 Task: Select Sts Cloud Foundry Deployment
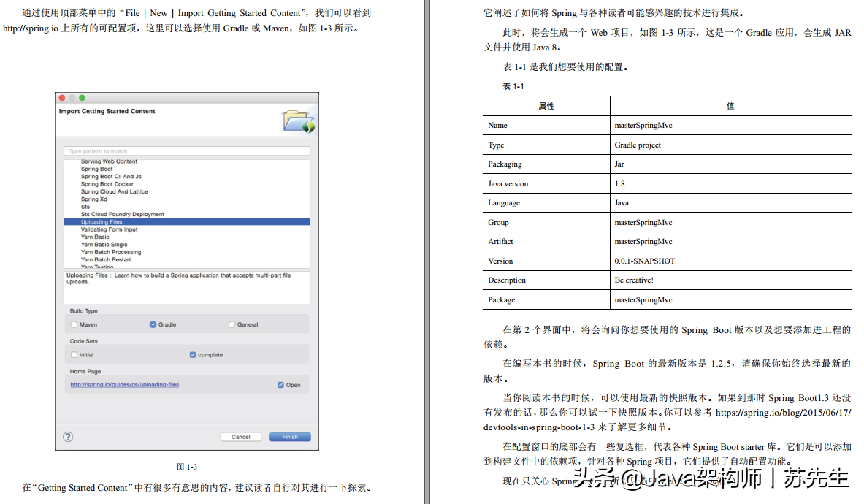click(x=123, y=214)
